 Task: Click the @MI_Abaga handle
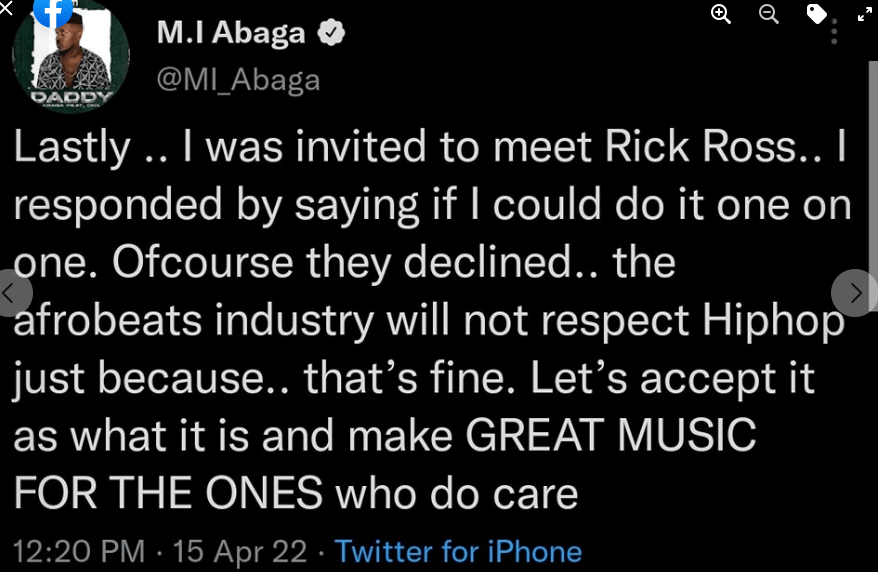tap(238, 79)
